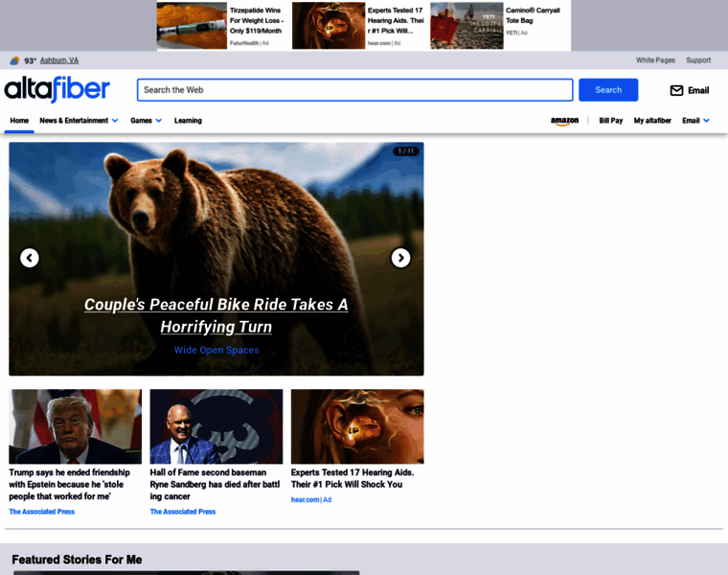Click the 1 / 11 slide counter

point(406,151)
